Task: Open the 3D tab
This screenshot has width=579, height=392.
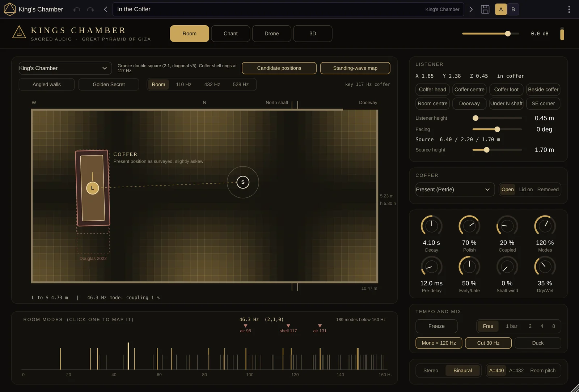Action: pyautogui.click(x=313, y=34)
